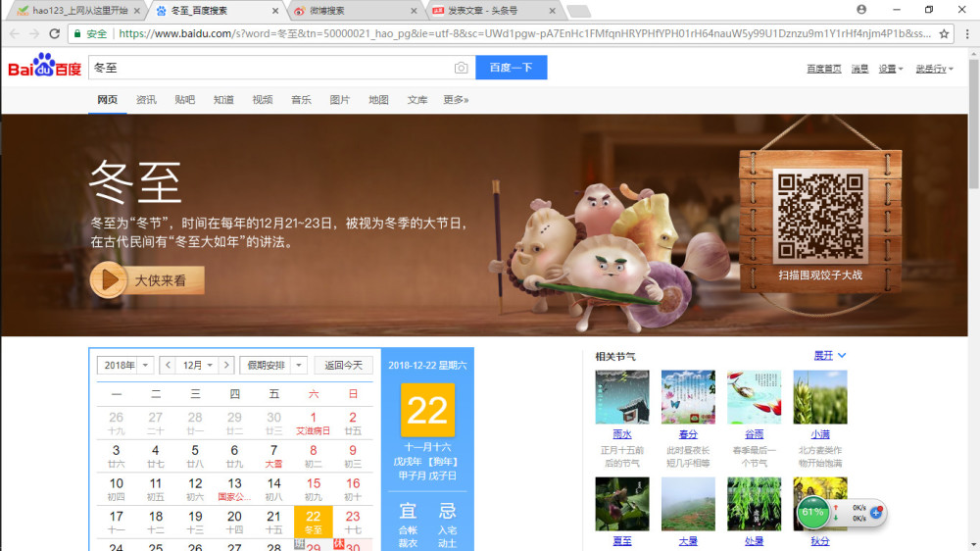Reload the page with the refresh icon
Viewport: 980px width, 551px height.
54,33
